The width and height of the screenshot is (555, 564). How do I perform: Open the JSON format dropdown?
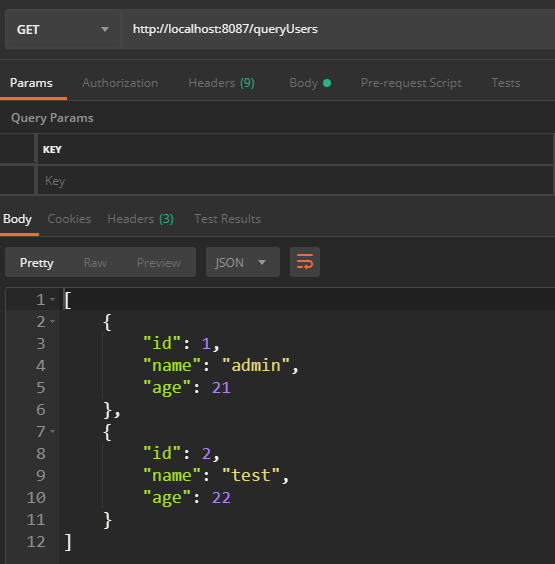pyautogui.click(x=242, y=262)
